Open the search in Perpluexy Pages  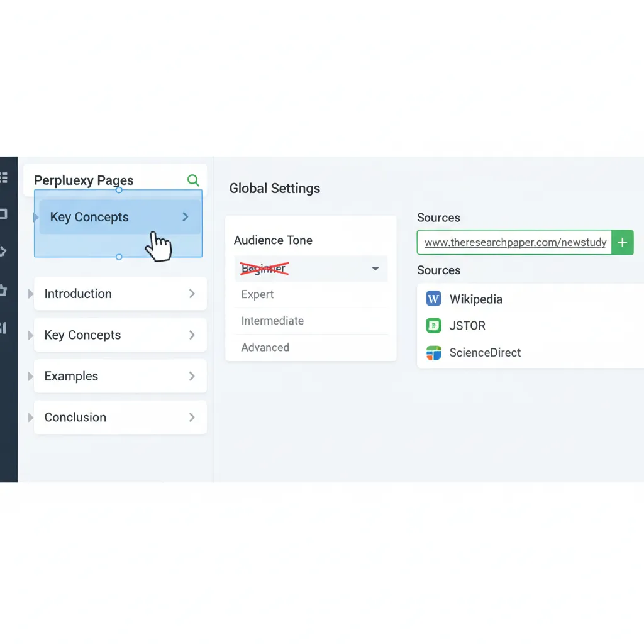click(x=193, y=180)
